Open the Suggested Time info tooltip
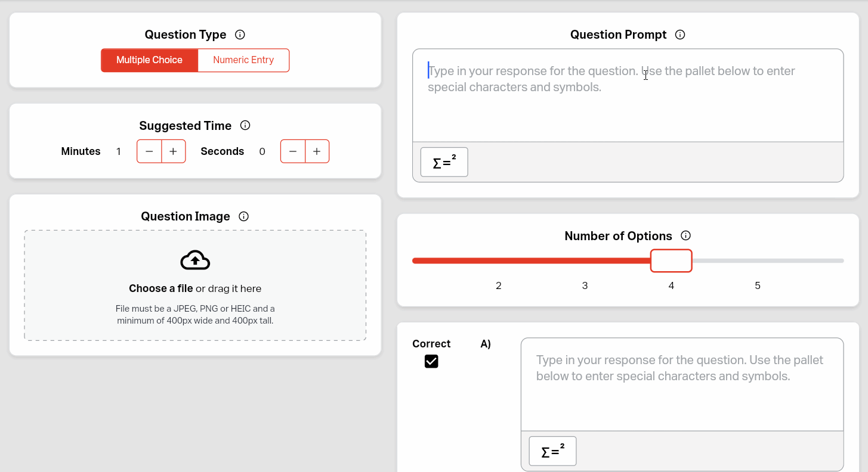 point(245,125)
